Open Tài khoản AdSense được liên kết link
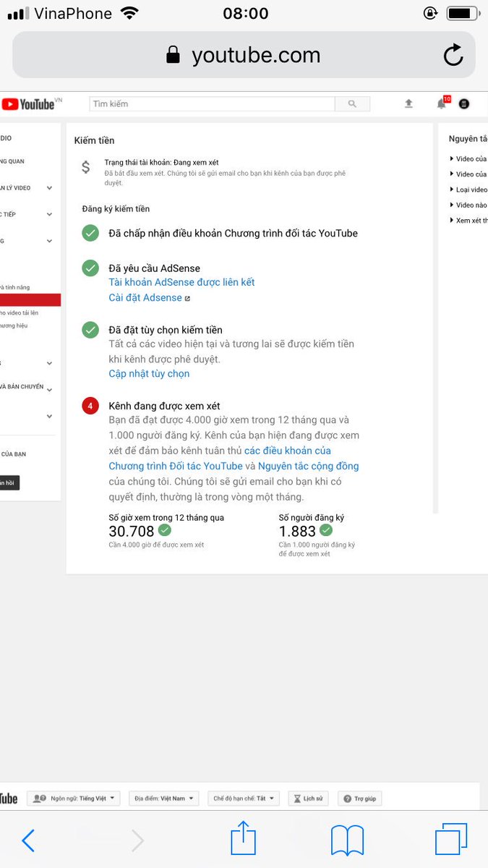488x868 pixels. pos(181,282)
